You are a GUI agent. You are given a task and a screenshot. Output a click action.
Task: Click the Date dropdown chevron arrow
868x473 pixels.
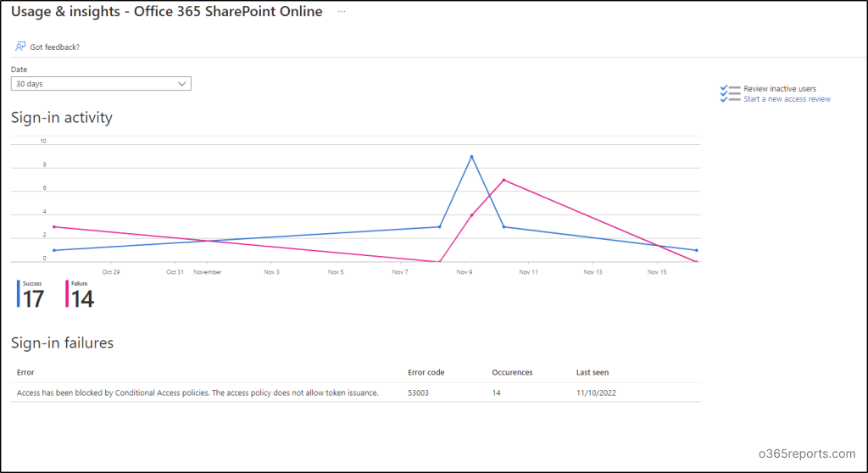(181, 84)
